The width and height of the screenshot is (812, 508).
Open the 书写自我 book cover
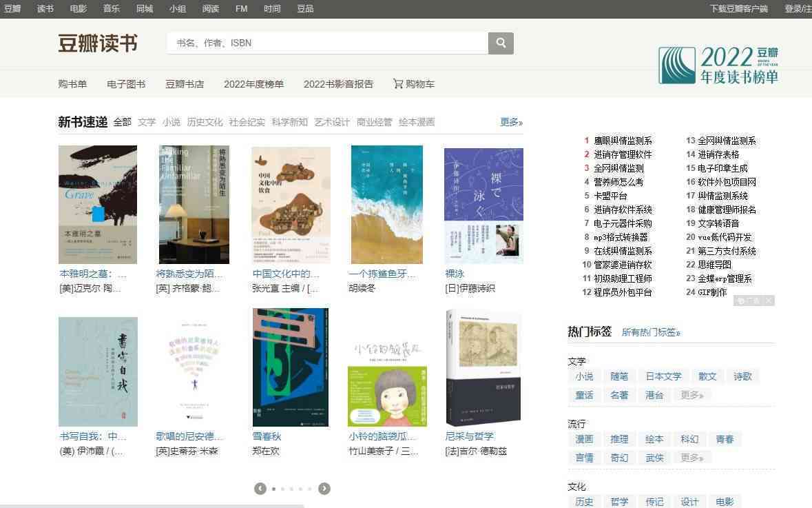[x=98, y=372]
